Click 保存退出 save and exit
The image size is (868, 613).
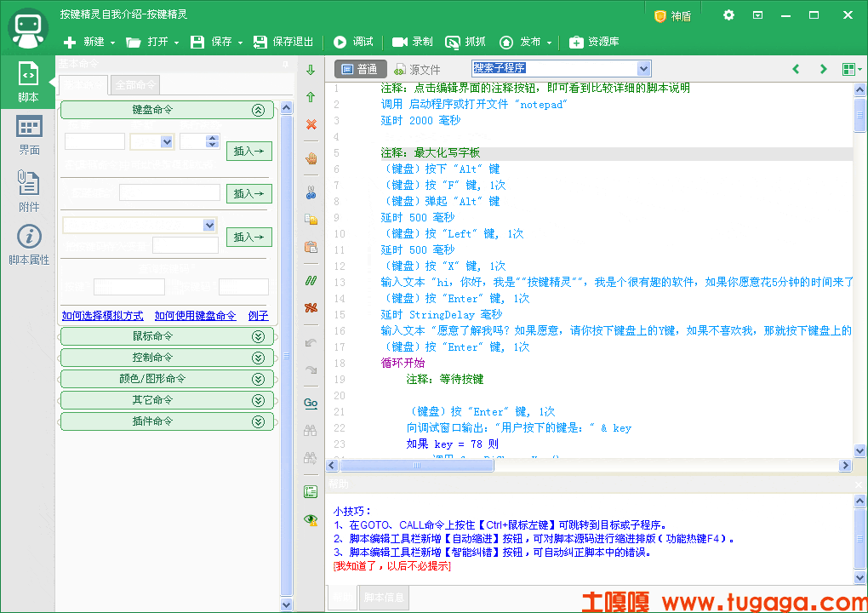[x=283, y=42]
